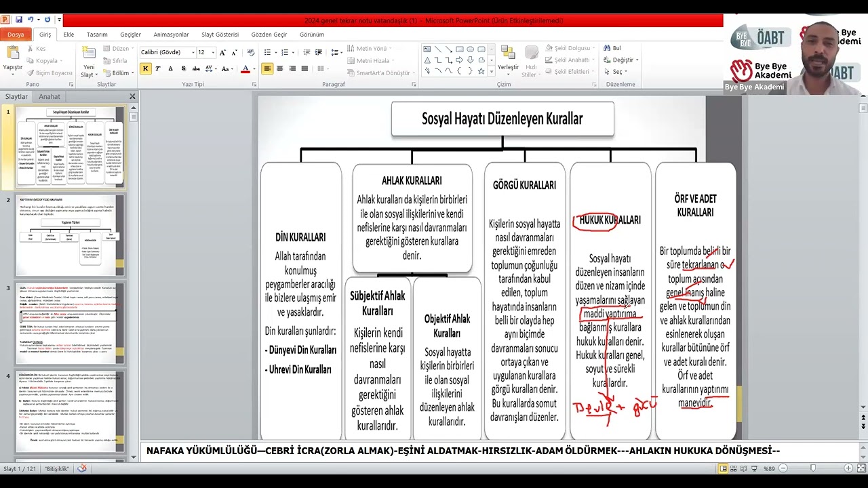Apply the red font color
Viewport: 868px width, 488px height.
(245, 68)
